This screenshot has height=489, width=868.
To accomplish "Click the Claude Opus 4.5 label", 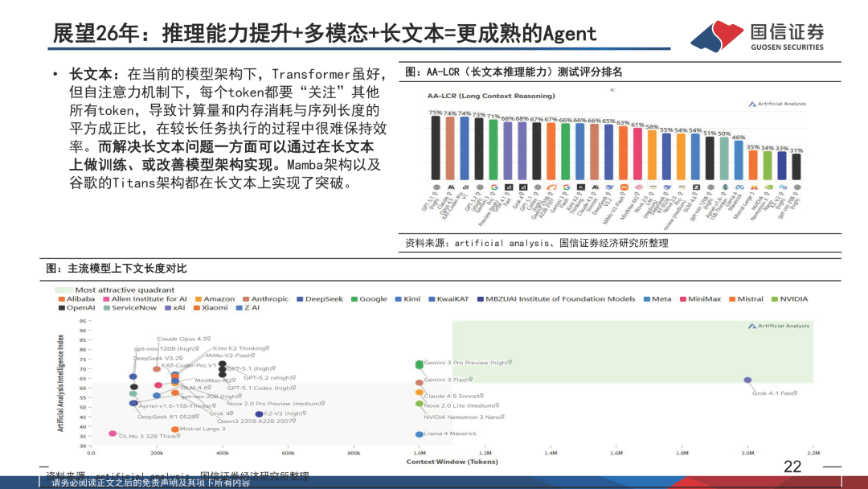I will coord(183,339).
